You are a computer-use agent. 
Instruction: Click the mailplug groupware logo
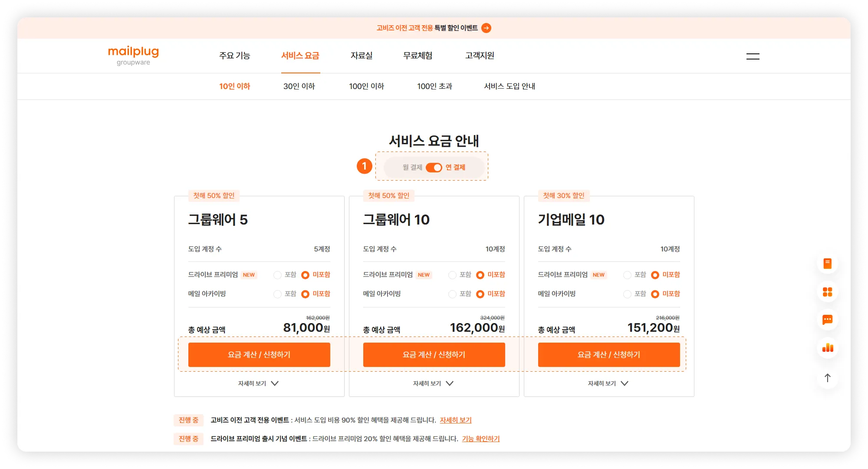133,56
